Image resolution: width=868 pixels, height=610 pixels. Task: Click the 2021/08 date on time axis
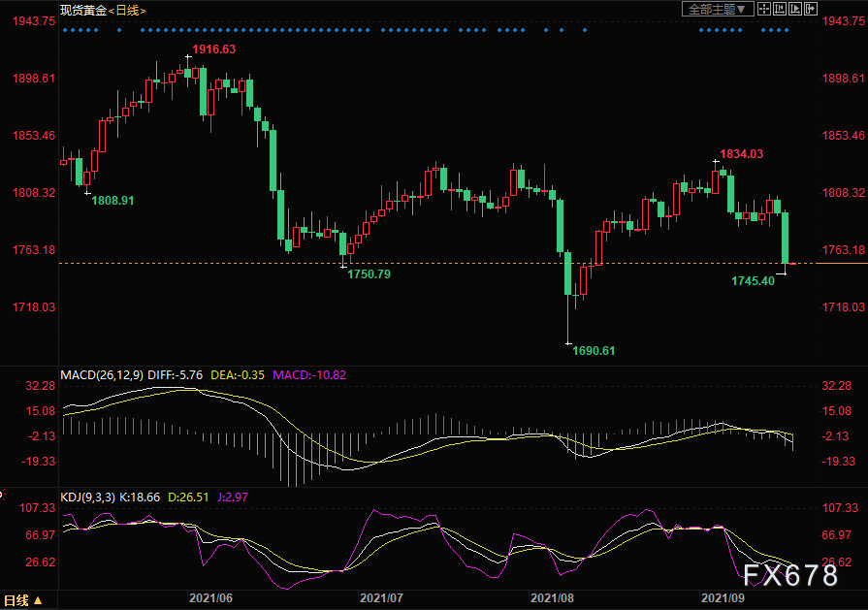tap(552, 598)
